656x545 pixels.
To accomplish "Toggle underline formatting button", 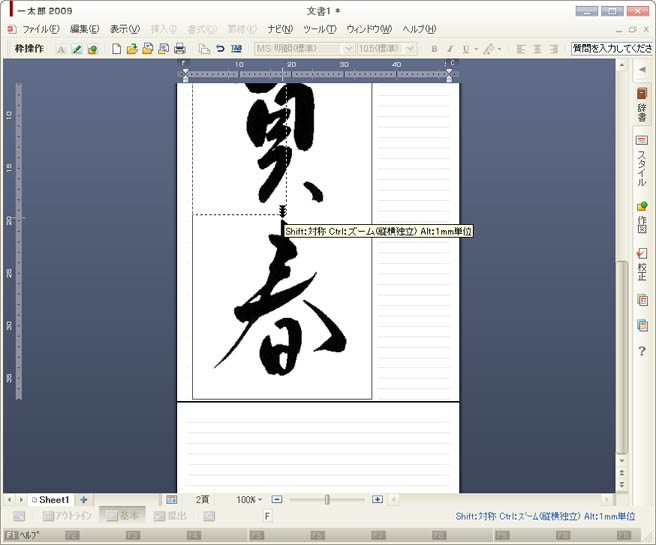I will point(466,48).
